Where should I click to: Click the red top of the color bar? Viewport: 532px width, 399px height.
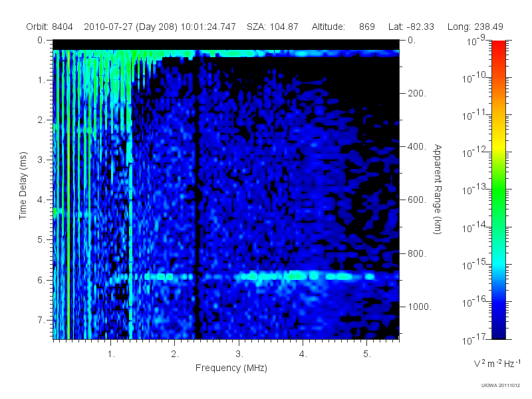498,47
